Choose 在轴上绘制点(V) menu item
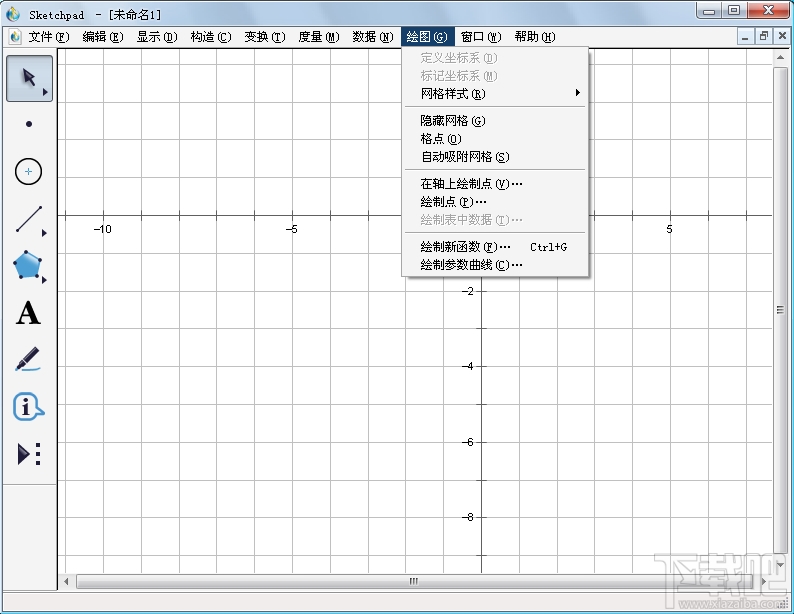 [x=495, y=184]
